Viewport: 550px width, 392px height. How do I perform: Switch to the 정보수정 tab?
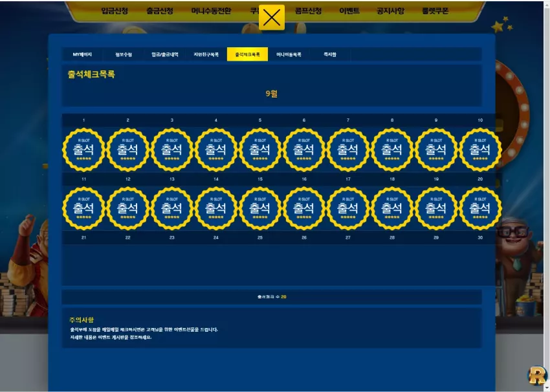click(124, 54)
